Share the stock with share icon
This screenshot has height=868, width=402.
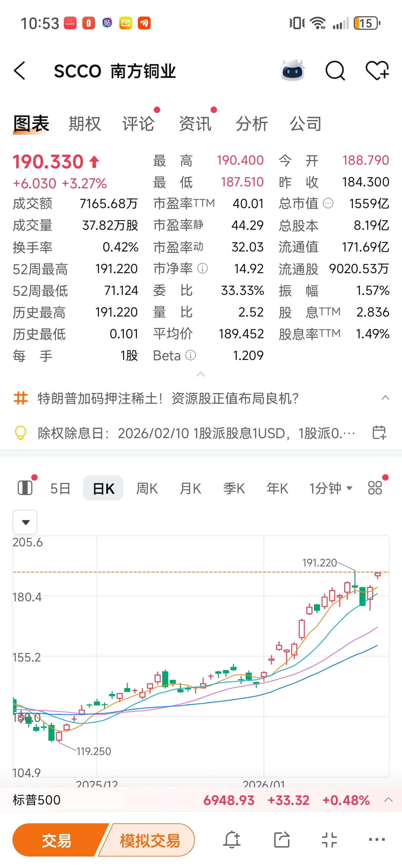(x=282, y=839)
